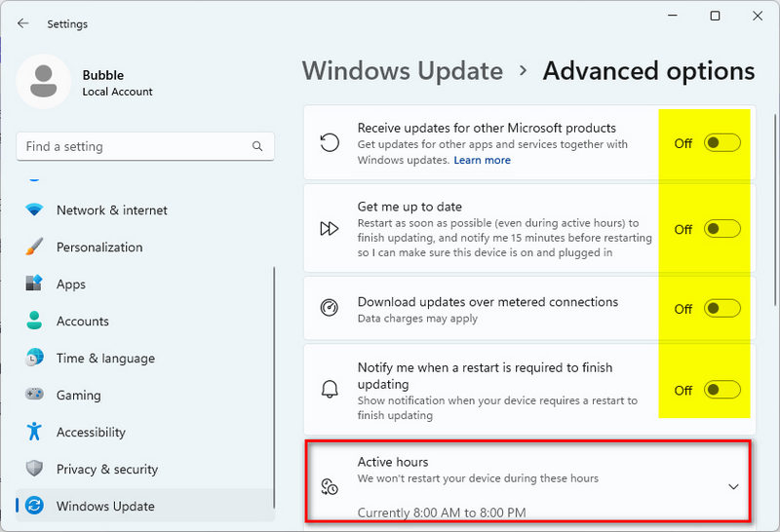Click the Find a setting search box
The height and width of the screenshot is (532, 780).
[145, 146]
